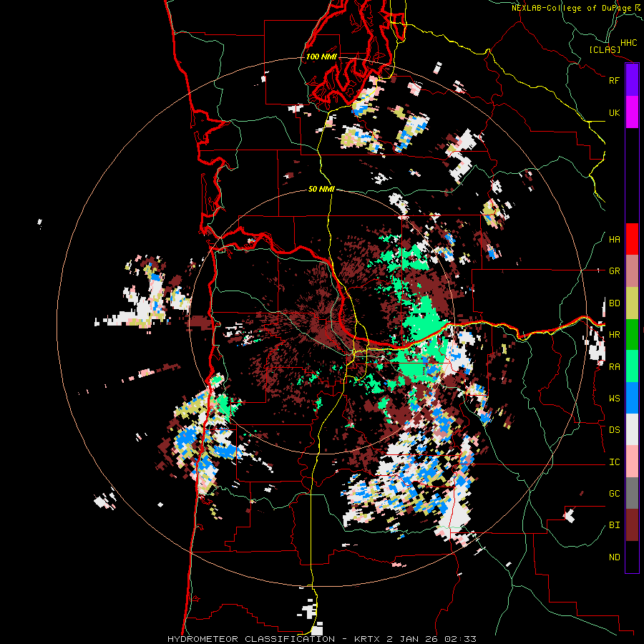The width and height of the screenshot is (644, 644).
Task: Click the HR legend label
Action: point(614,335)
